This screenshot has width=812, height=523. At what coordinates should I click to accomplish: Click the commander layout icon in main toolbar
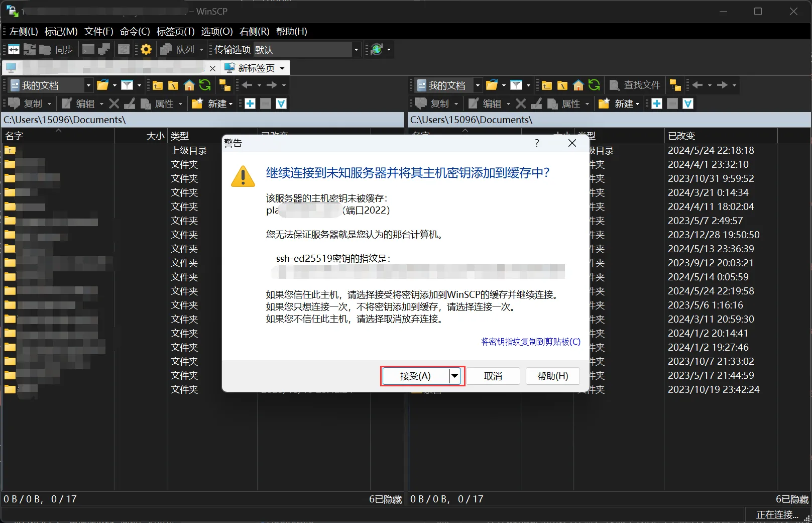(x=14, y=49)
